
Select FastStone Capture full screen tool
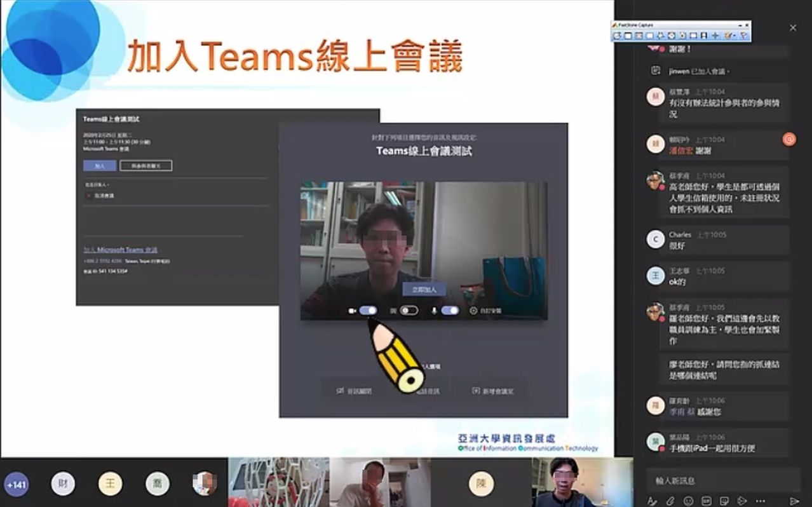coord(672,36)
